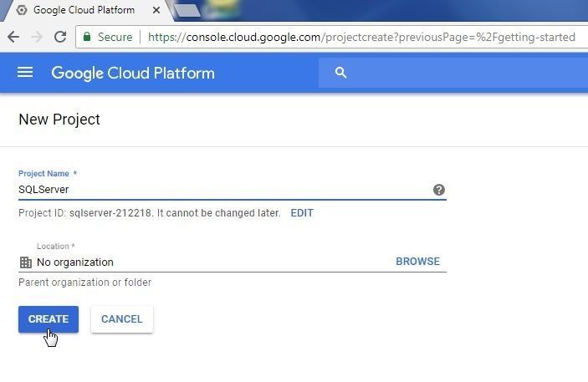This screenshot has width=588, height=382.
Task: Open the blank tab next to current tab
Action: [x=187, y=10]
